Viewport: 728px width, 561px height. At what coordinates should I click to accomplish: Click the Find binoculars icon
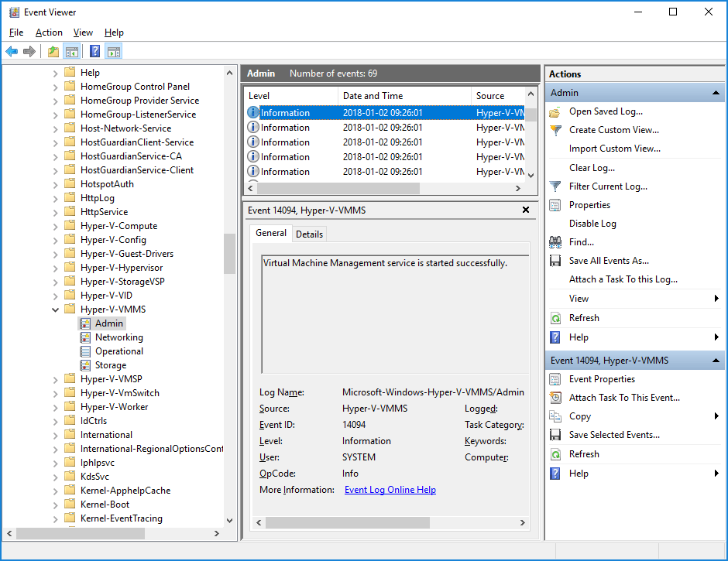[x=555, y=242]
